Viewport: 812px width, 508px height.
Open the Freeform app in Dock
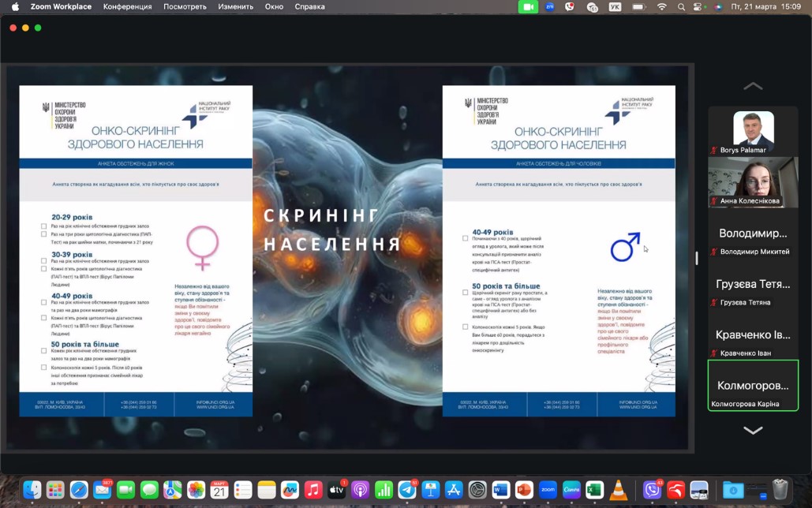pyautogui.click(x=290, y=489)
